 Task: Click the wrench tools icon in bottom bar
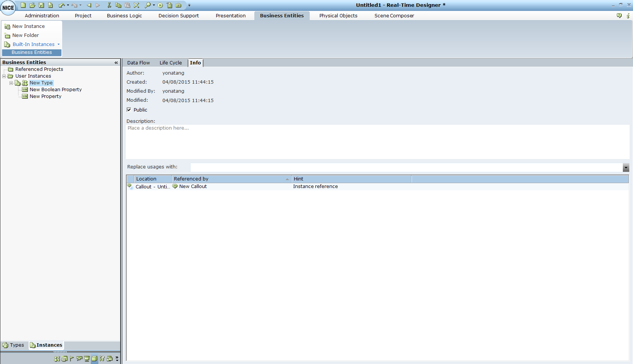point(102,359)
